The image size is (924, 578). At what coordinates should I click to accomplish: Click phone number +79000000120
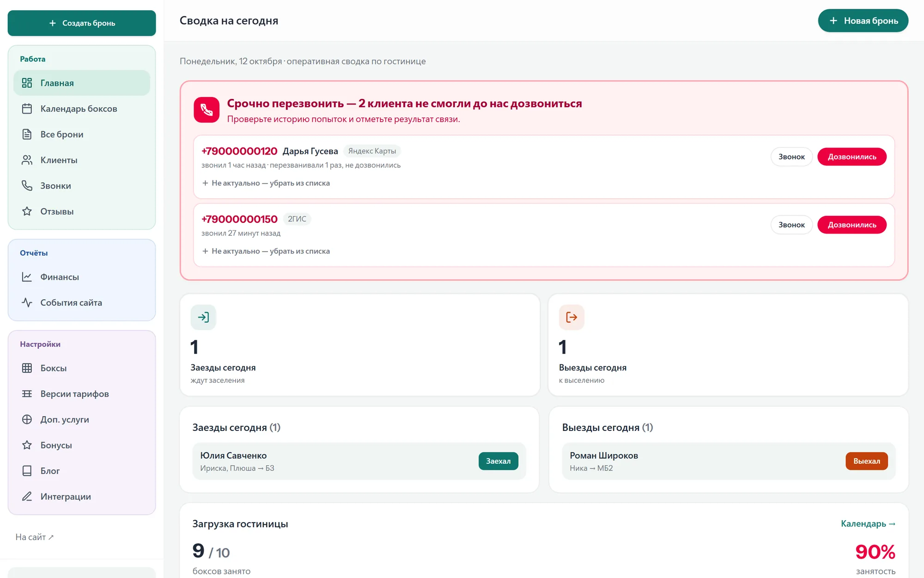(239, 151)
